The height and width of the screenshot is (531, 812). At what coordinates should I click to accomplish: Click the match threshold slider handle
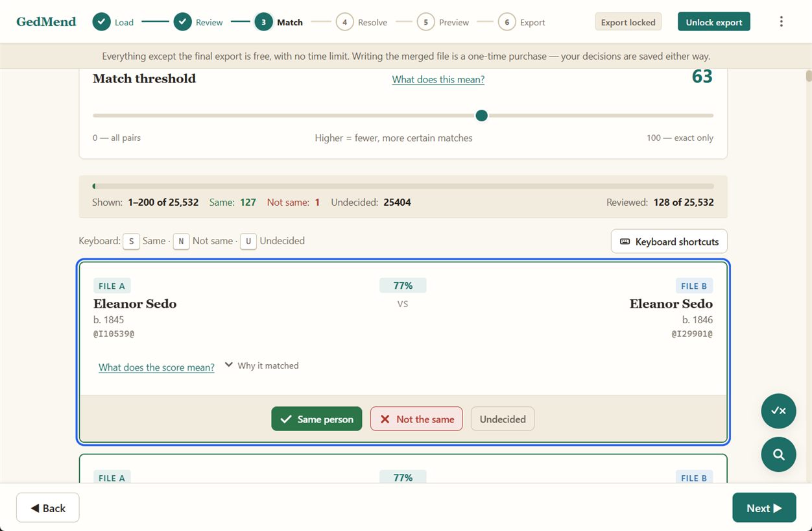pos(481,116)
